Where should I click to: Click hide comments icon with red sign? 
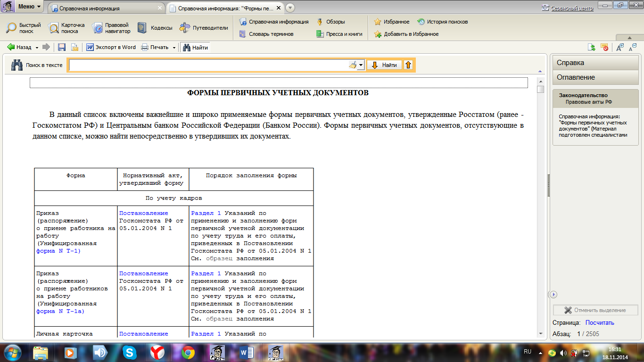click(x=604, y=47)
